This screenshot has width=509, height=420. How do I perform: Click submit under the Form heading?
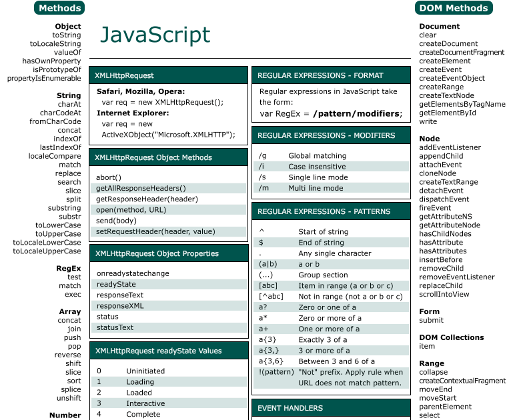(x=431, y=320)
